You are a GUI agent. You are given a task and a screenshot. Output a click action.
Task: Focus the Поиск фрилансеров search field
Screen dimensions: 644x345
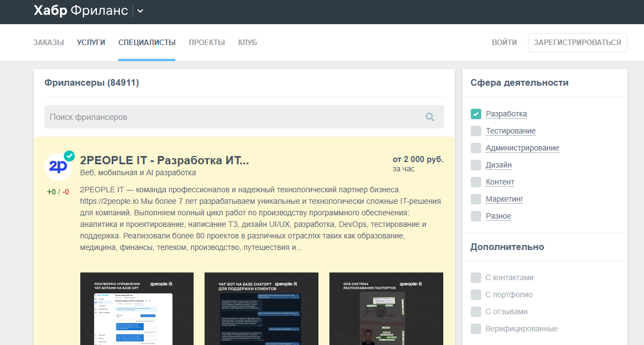click(x=231, y=117)
